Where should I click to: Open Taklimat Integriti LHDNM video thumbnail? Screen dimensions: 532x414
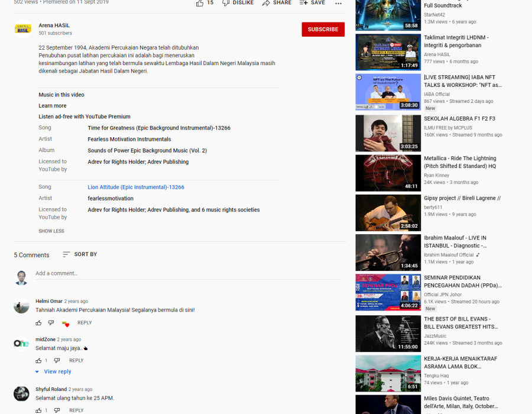click(388, 52)
